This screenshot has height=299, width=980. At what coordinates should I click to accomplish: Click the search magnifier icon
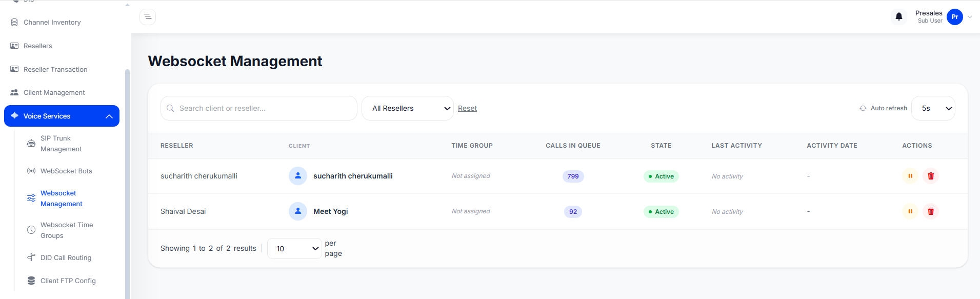[x=170, y=108]
